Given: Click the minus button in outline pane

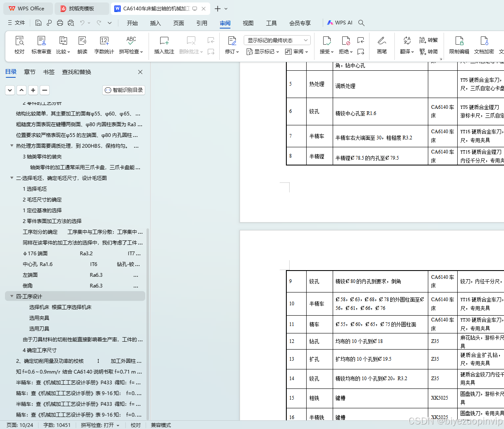Looking at the screenshot, I should 45,90.
